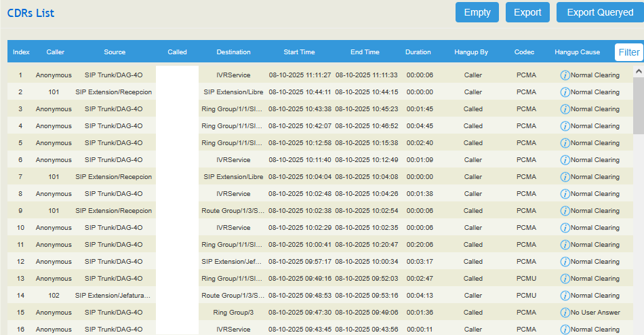The width and height of the screenshot is (644, 335).
Task: Click the info icon in row 7
Action: 565,176
